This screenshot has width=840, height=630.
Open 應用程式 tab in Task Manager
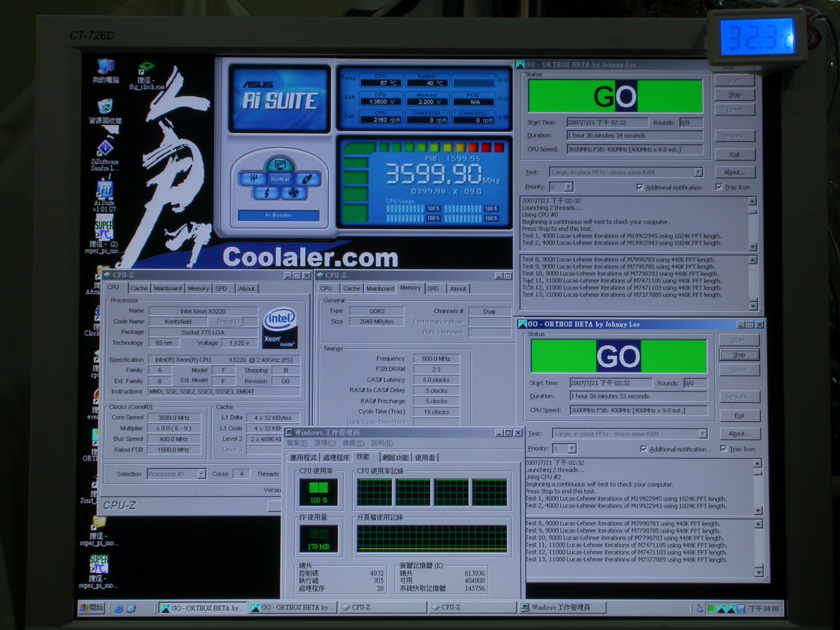click(x=303, y=457)
